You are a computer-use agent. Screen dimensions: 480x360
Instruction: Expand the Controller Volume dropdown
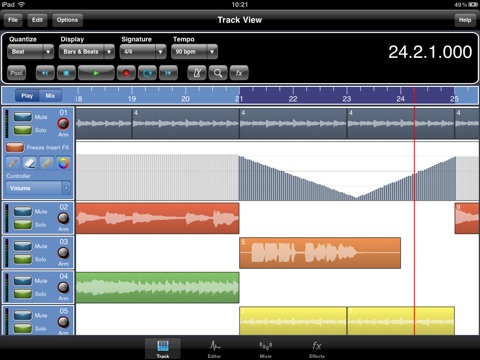38,188
